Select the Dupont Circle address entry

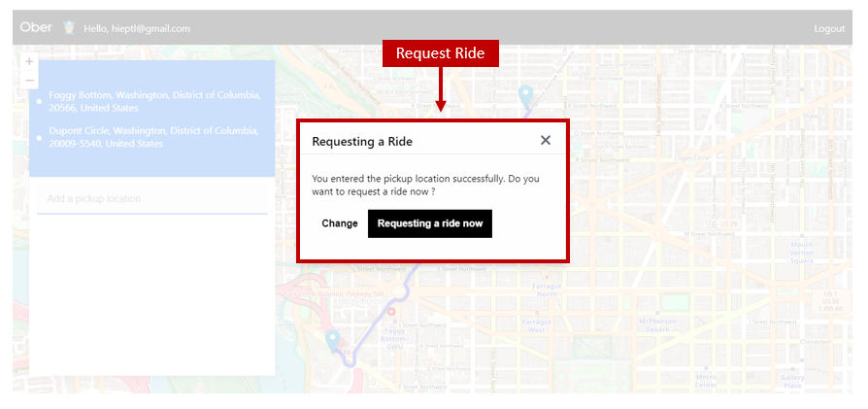(x=153, y=137)
